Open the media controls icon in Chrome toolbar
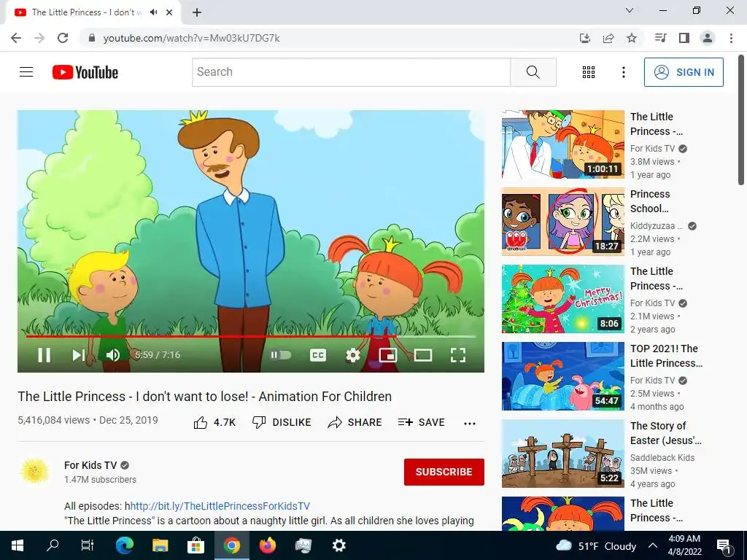Viewport: 747px width, 560px height. [x=661, y=38]
